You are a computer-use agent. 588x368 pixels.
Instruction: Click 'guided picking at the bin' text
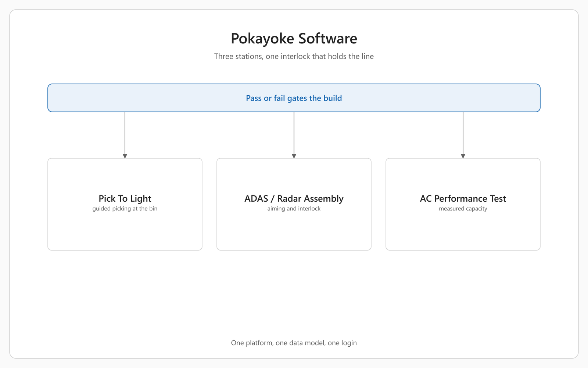pyautogui.click(x=125, y=209)
